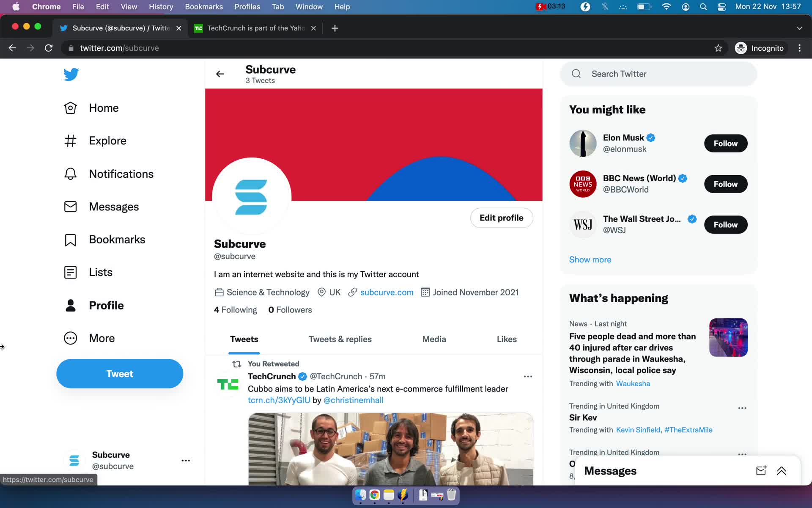This screenshot has width=812, height=508.
Task: Click the @christinemhall mention link
Action: click(353, 400)
